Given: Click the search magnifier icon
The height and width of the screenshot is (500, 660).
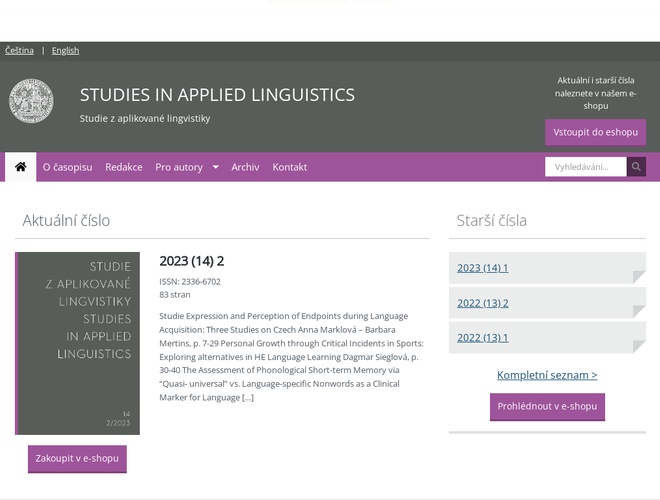Looking at the screenshot, I should [636, 167].
